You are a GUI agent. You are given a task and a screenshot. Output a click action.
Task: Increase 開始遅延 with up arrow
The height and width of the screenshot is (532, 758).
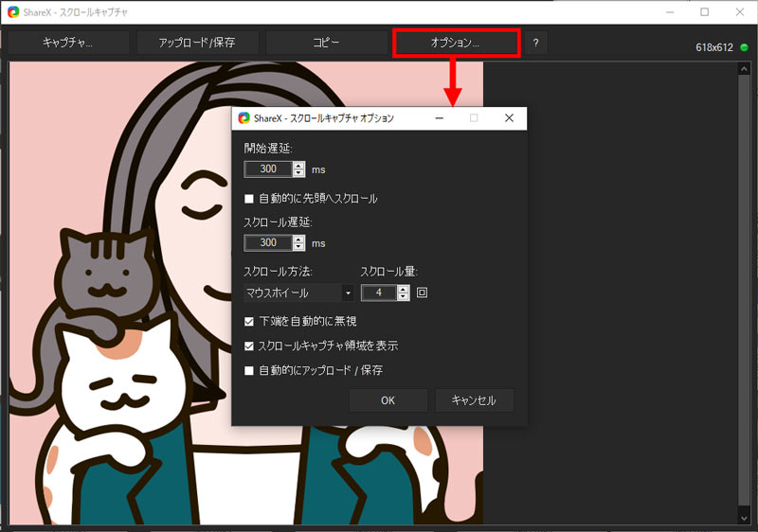[x=298, y=166]
